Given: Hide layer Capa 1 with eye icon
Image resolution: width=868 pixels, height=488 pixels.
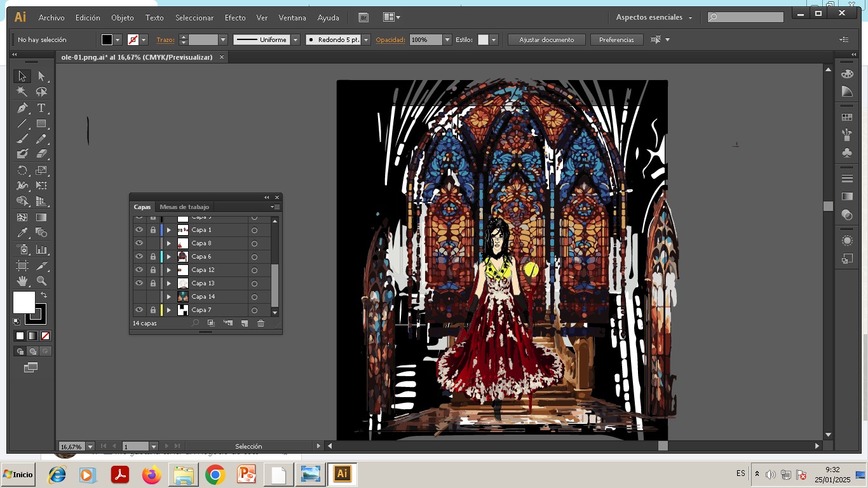Looking at the screenshot, I should coord(139,230).
